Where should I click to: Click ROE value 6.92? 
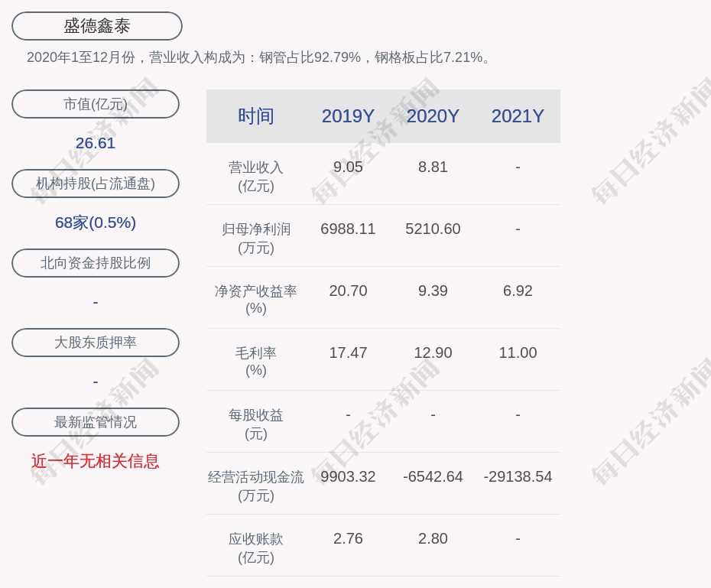click(518, 291)
